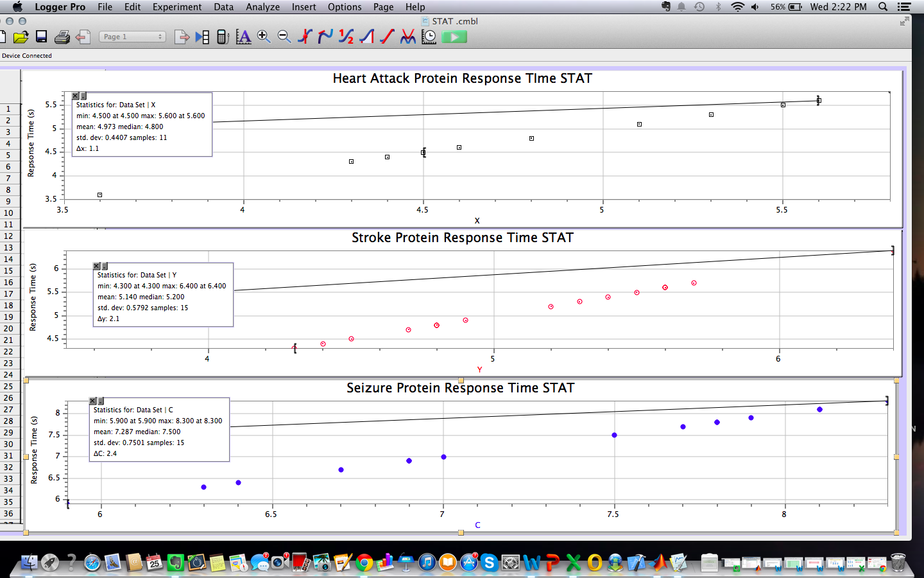The height and width of the screenshot is (578, 924).
Task: Select the Zoom In magnifier tool
Action: pyautogui.click(x=264, y=37)
